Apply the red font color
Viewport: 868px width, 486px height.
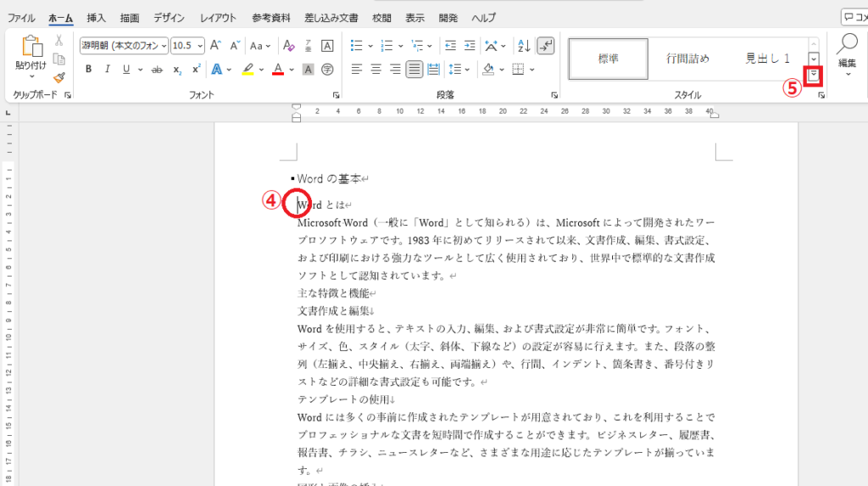point(278,70)
